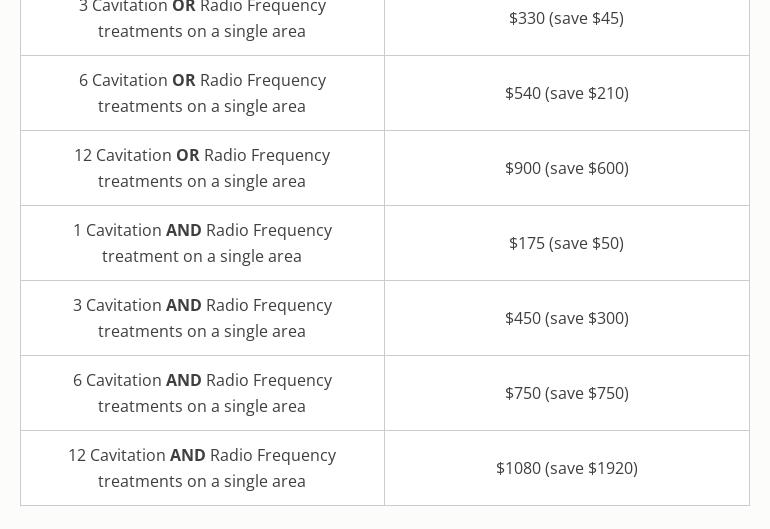This screenshot has width=770, height=529.
Task: Select the $540 (save $210) price cell
Action: (566, 93)
